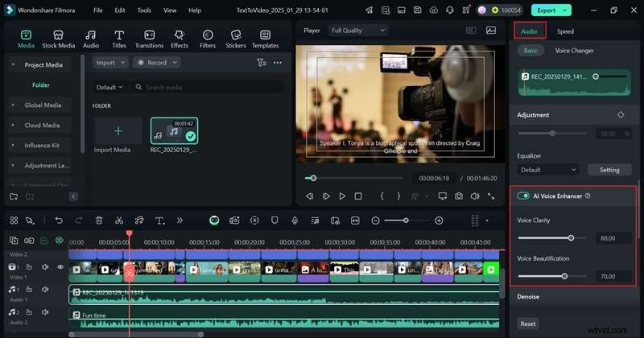Click the zoom-in plus icon on timeline

coord(439,221)
